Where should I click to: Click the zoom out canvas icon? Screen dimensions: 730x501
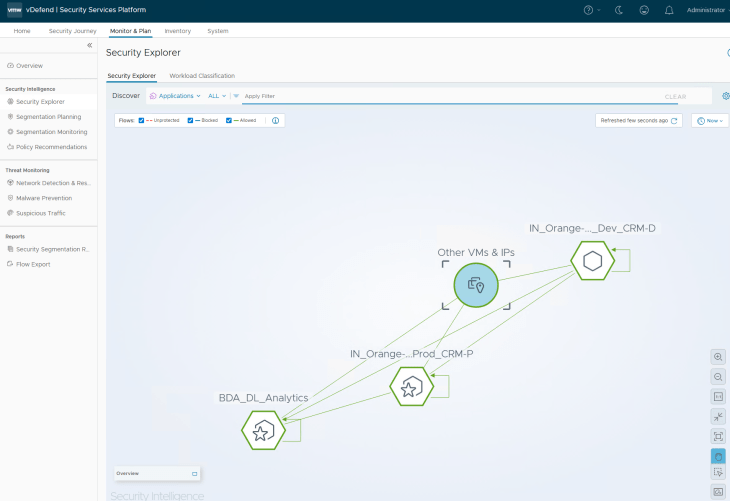pos(718,377)
